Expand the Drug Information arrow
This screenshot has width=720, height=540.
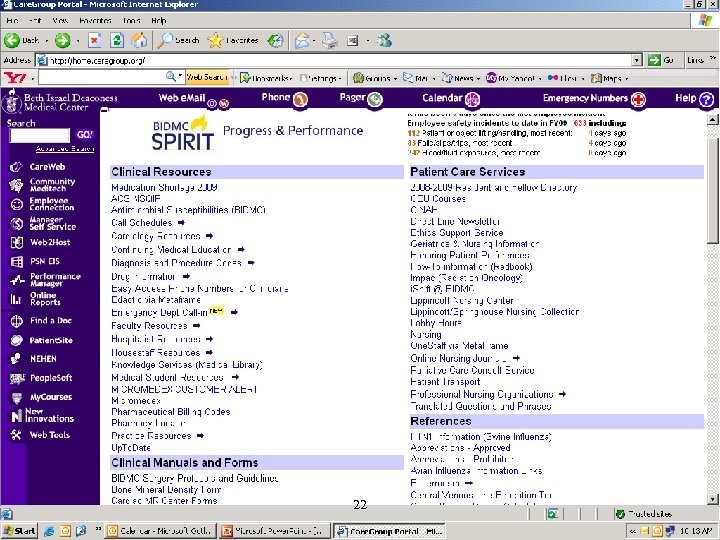tap(186, 276)
